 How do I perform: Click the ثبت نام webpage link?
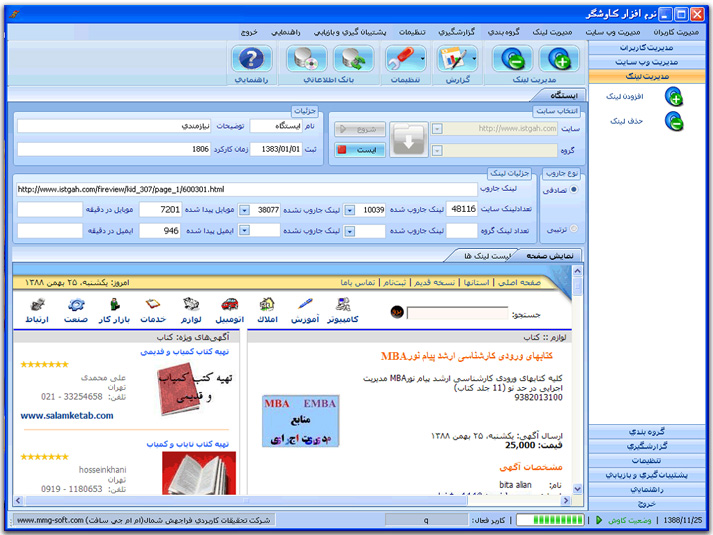coord(394,283)
